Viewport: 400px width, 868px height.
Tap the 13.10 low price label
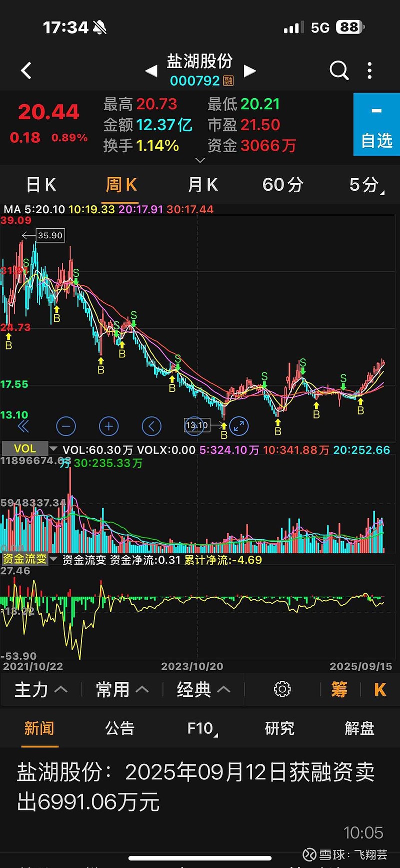click(197, 425)
